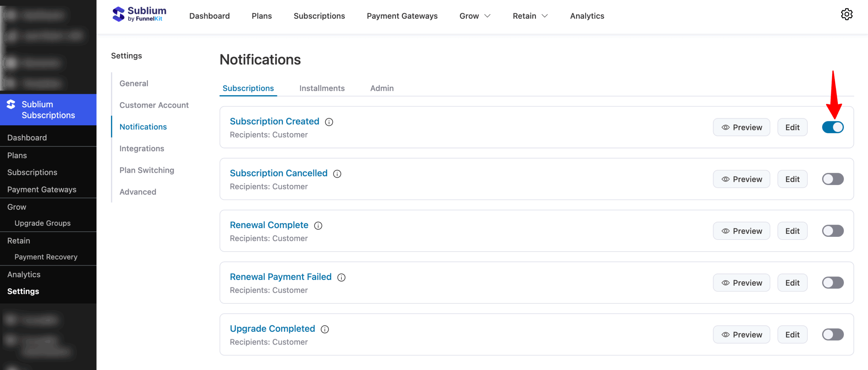Image resolution: width=868 pixels, height=370 pixels.
Task: Preview the Renewal Complete email
Action: tap(742, 231)
